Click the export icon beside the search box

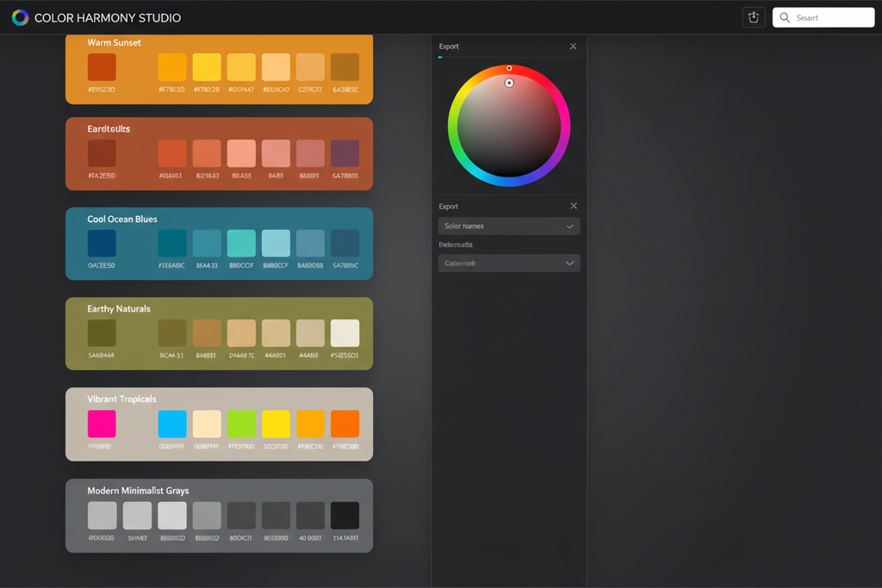tap(753, 17)
